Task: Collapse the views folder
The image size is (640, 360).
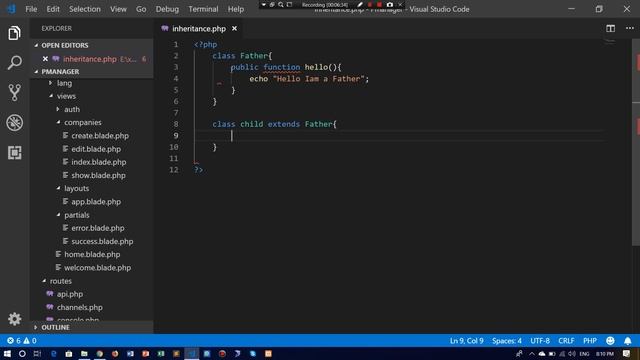Action: tap(51, 96)
